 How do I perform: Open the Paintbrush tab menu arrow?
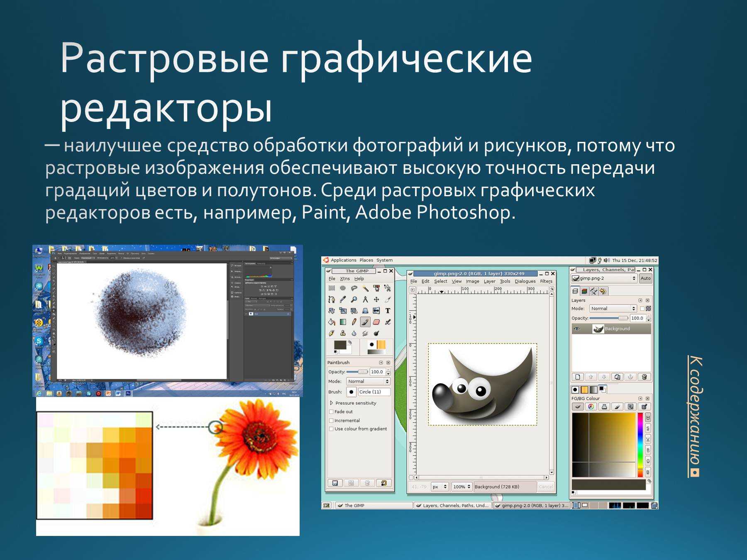[381, 363]
